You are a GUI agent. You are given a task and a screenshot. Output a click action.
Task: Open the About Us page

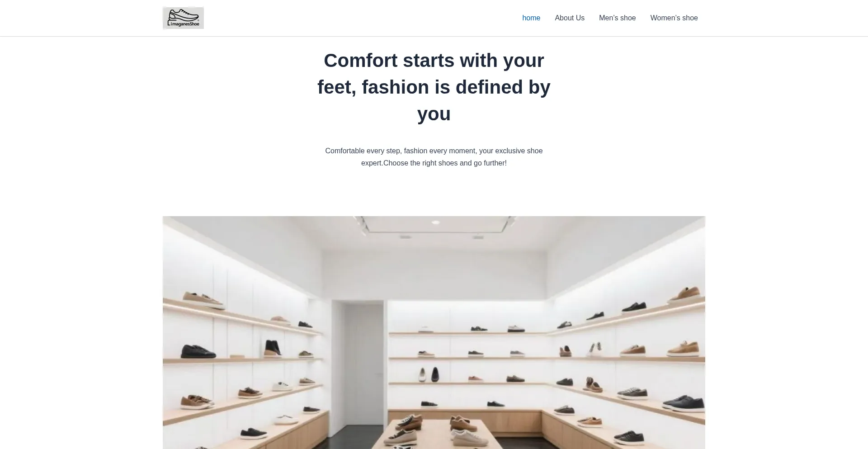tap(570, 18)
